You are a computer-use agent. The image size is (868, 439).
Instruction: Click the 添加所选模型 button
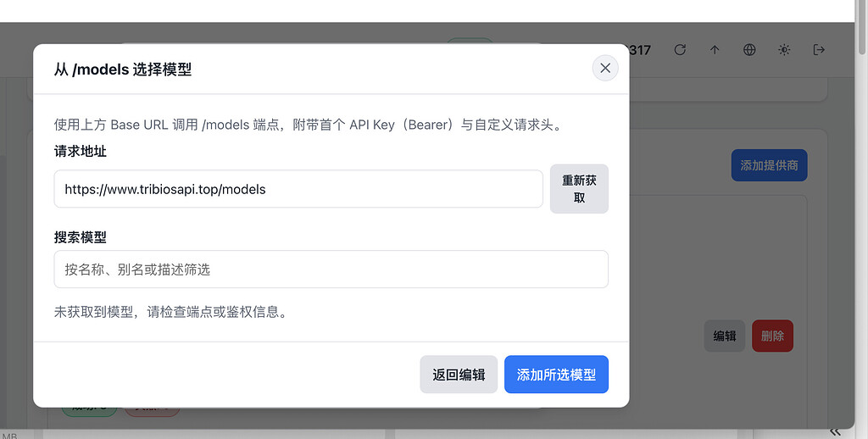[556, 375]
